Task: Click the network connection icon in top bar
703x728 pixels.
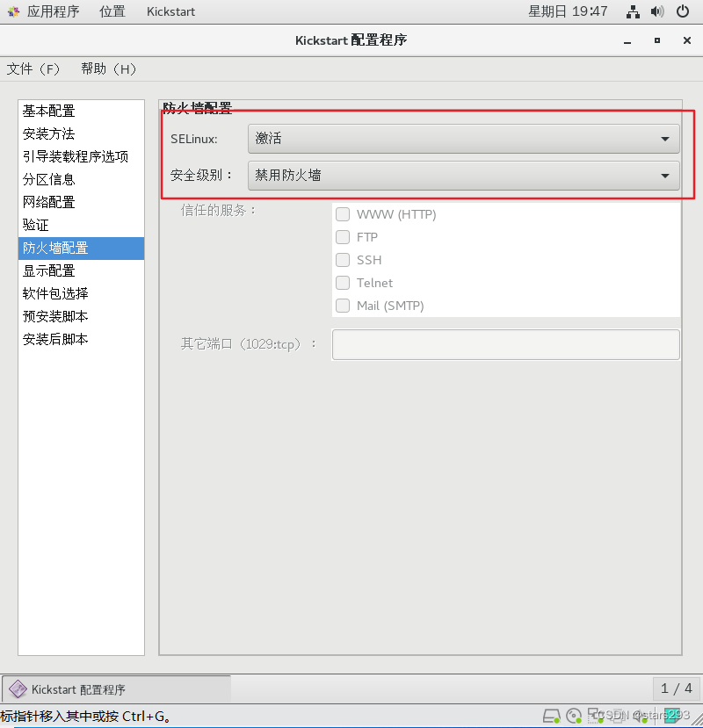Action: [x=633, y=11]
